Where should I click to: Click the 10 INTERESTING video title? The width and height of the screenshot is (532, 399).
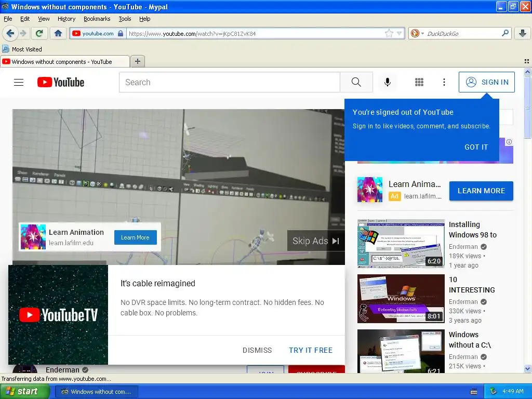point(472,285)
